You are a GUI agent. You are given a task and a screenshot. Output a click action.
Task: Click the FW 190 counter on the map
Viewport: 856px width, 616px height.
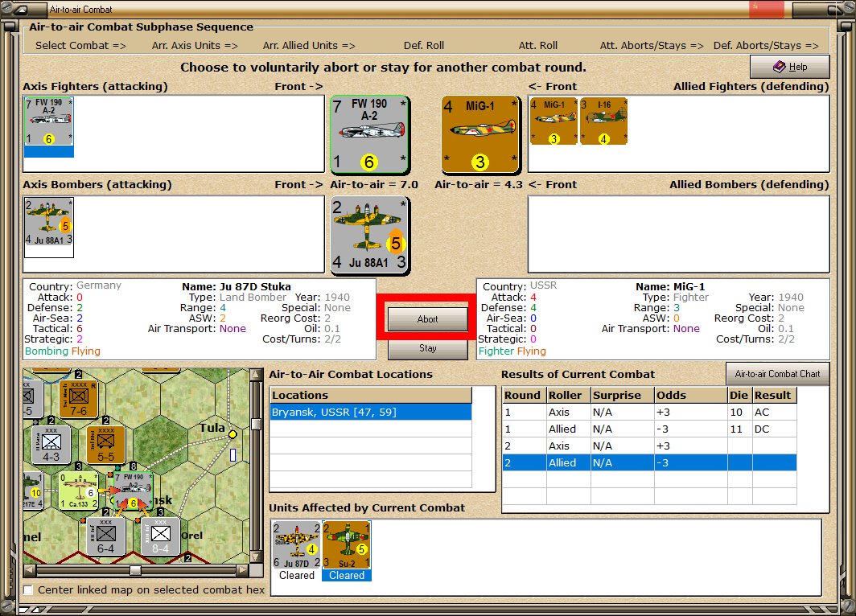pyautogui.click(x=133, y=491)
